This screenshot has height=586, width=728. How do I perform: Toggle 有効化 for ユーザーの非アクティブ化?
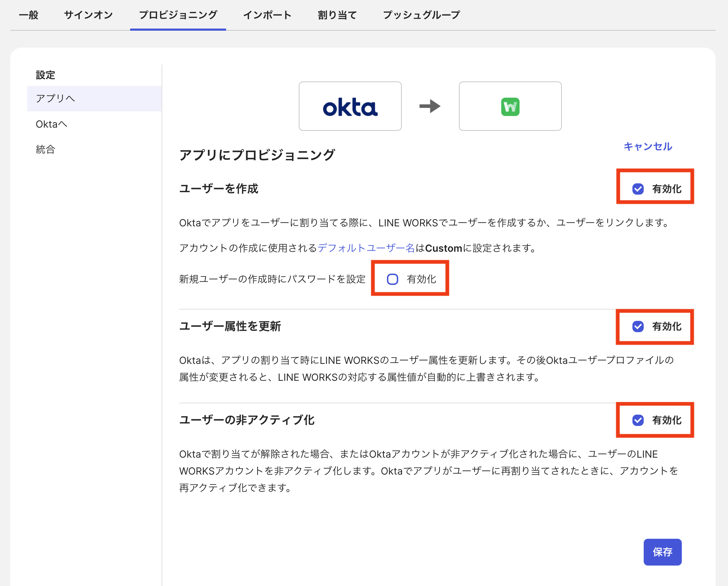click(638, 420)
